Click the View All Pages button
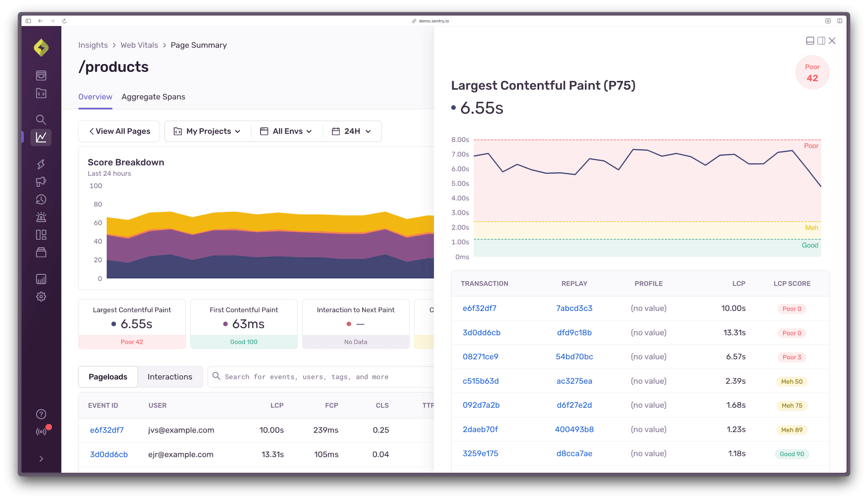Screen dimensions: 868x500 click(x=119, y=131)
